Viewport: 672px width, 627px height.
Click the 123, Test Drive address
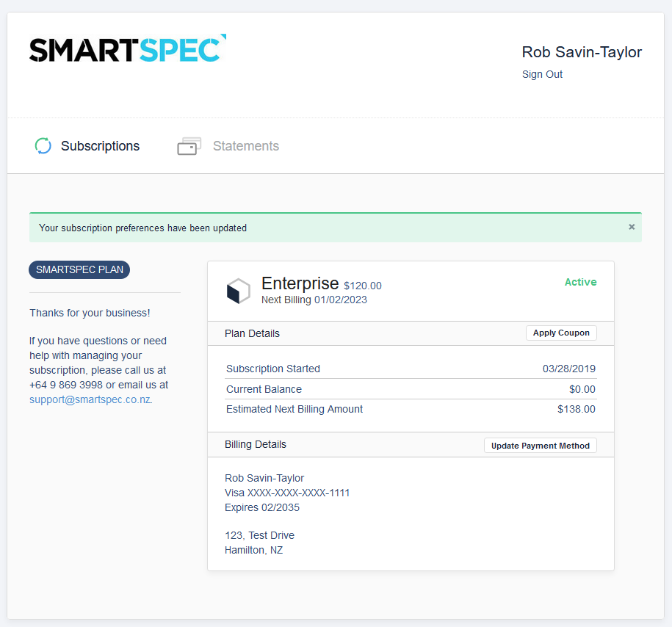[x=259, y=536]
